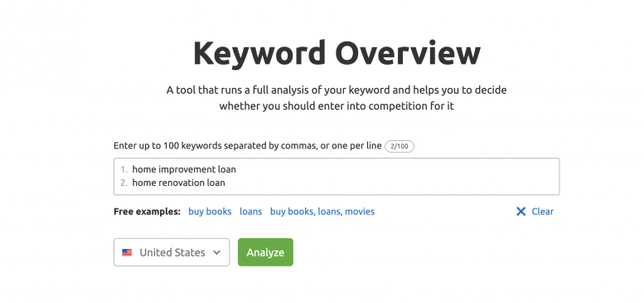Open the United States country selector

tap(172, 252)
